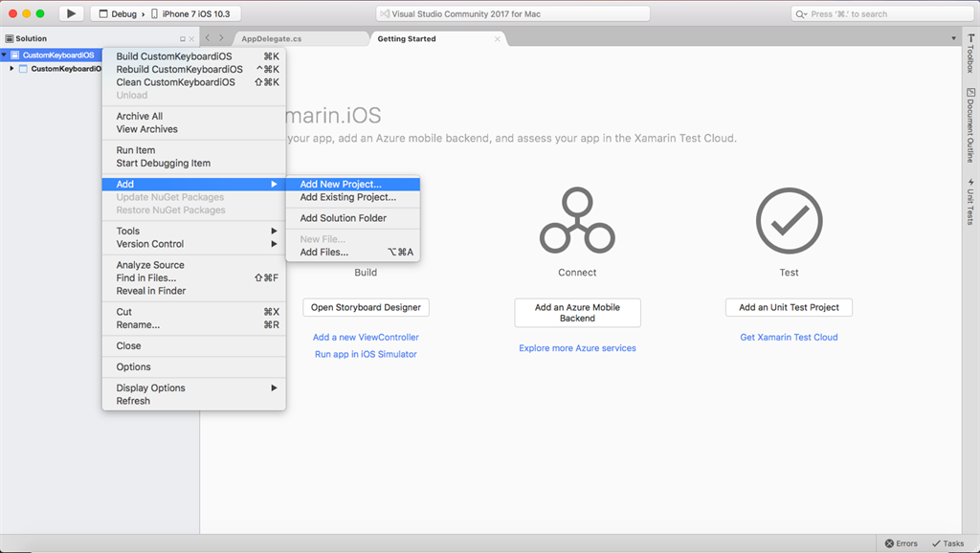Toggle Solution pad auto-hide icon
The height and width of the screenshot is (553, 980).
(183, 38)
